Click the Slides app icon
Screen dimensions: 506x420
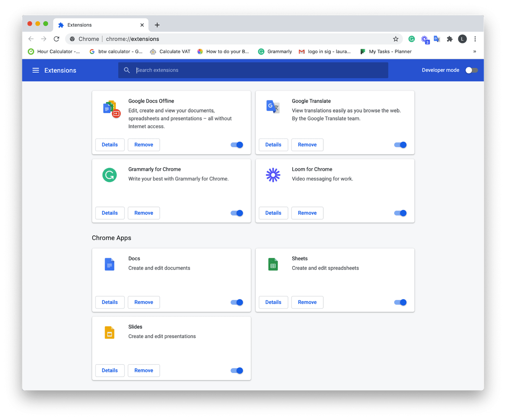point(110,332)
